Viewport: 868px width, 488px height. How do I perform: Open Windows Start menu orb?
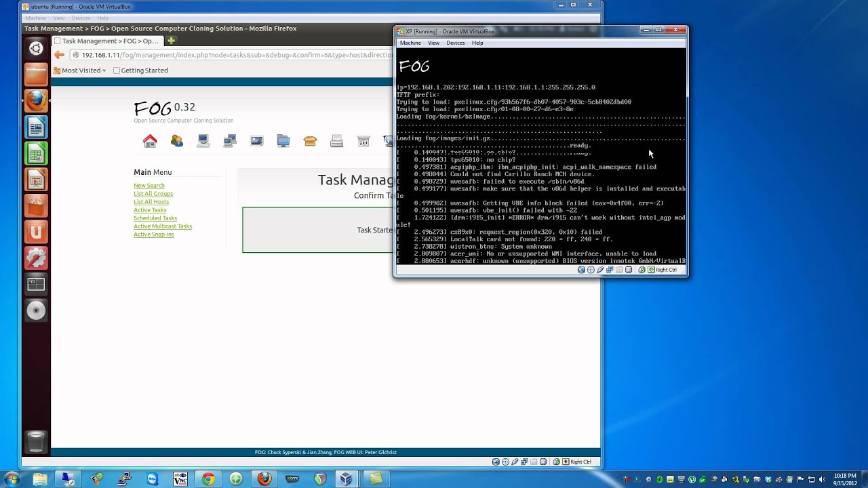point(11,479)
